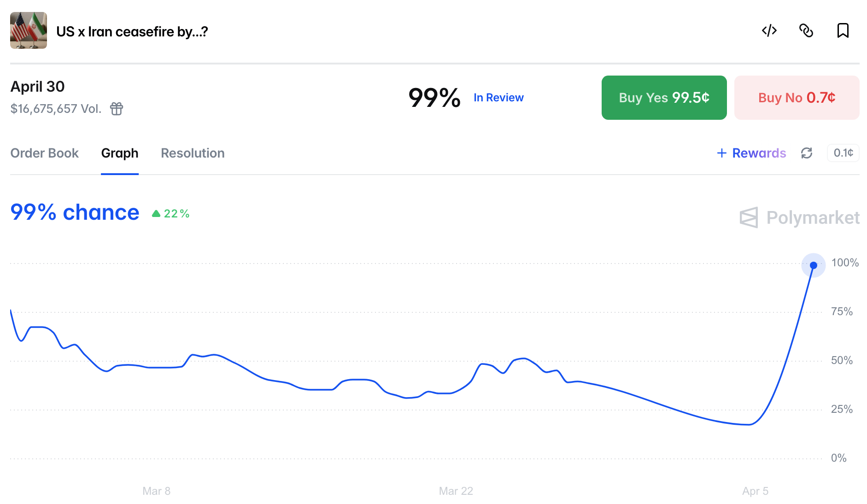Open the Rewards link
This screenshot has height=504, width=867.
(x=759, y=153)
